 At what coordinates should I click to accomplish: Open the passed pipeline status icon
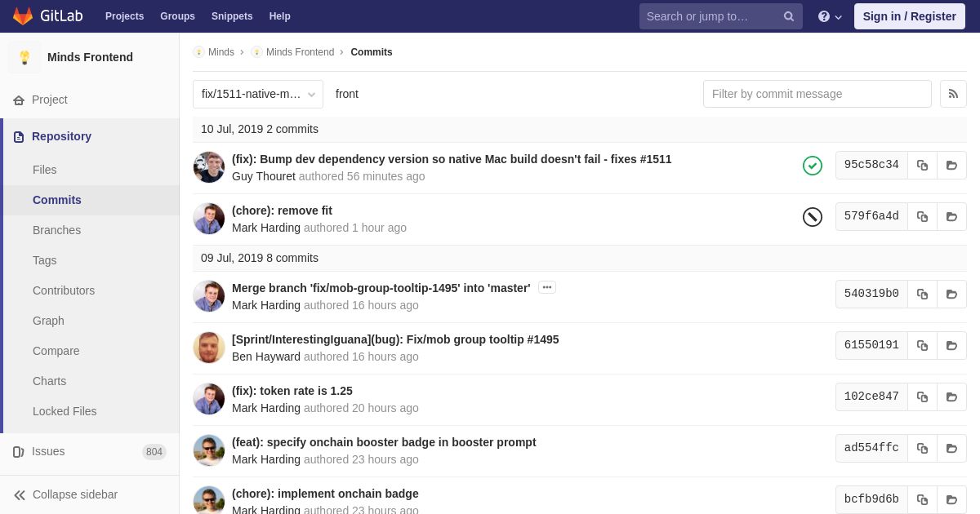[813, 166]
